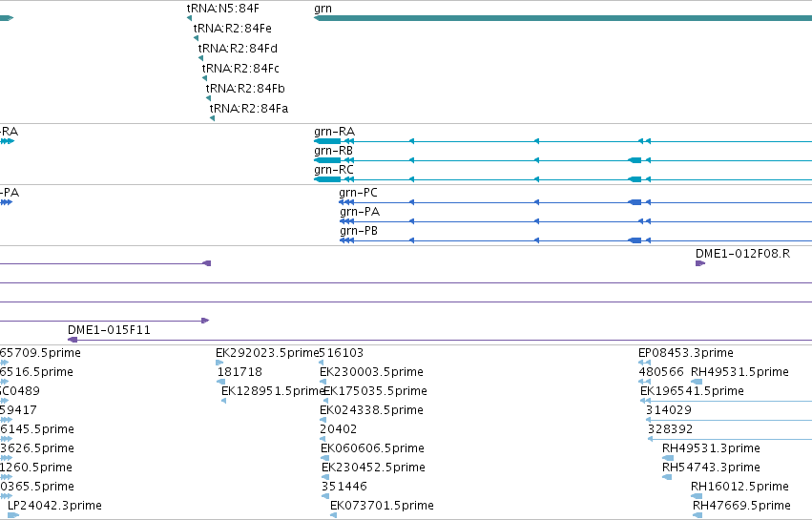
Task: Click the thick exon on grn-PC
Action: click(635, 202)
